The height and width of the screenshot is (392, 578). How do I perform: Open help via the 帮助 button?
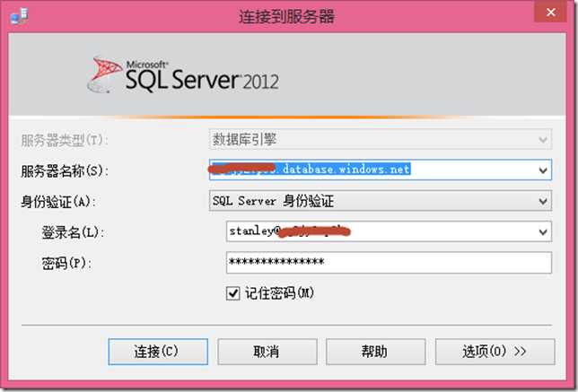tap(376, 352)
